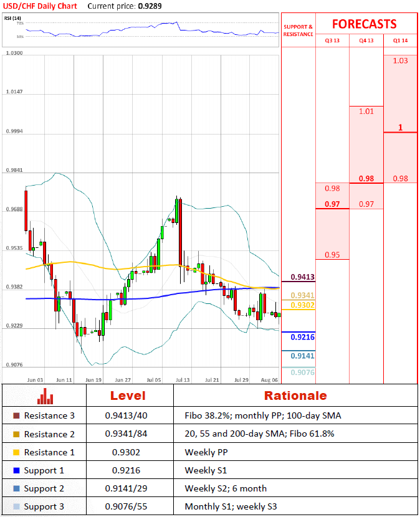
Task: Click the Support 3 light blue swatch
Action: click(x=16, y=506)
